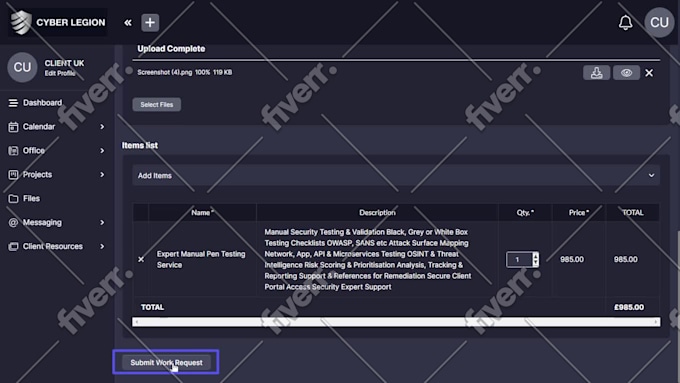This screenshot has width=680, height=383.
Task: Open the Calendar menu item
Action: 39,127
